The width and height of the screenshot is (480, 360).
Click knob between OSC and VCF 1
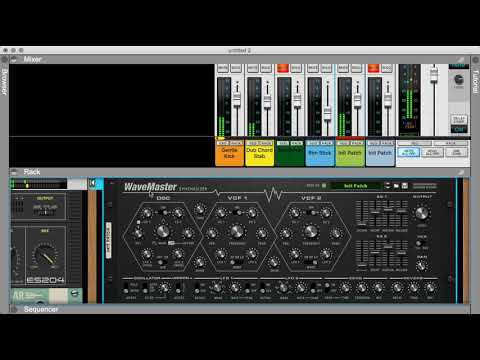pyautogui.click(x=199, y=210)
